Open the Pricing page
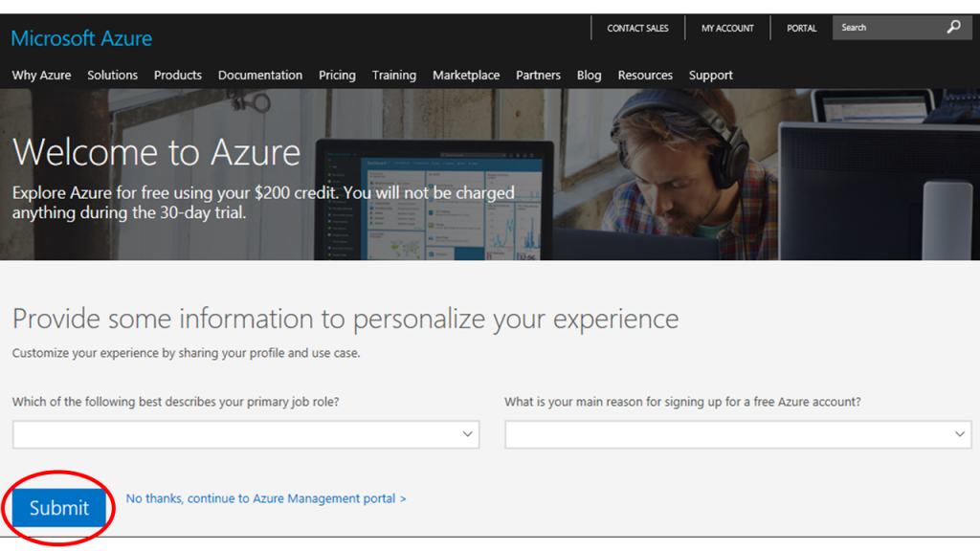The height and width of the screenshot is (551, 980). 337,75
